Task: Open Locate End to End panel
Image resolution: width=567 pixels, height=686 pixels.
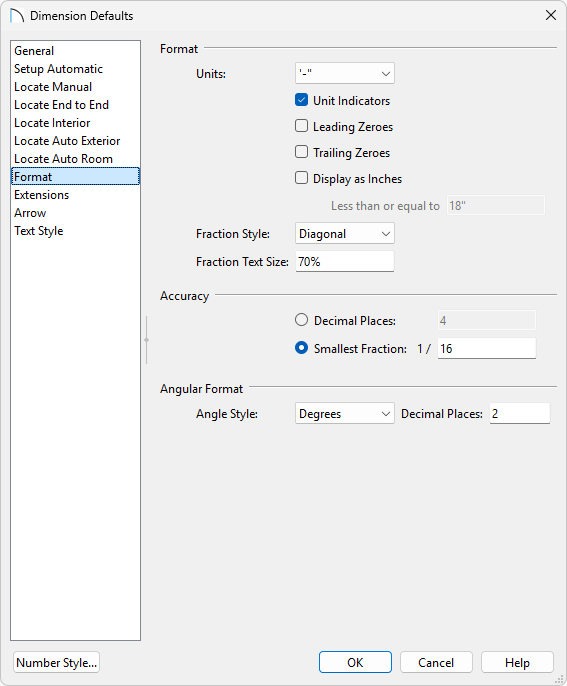Action: tap(75, 105)
